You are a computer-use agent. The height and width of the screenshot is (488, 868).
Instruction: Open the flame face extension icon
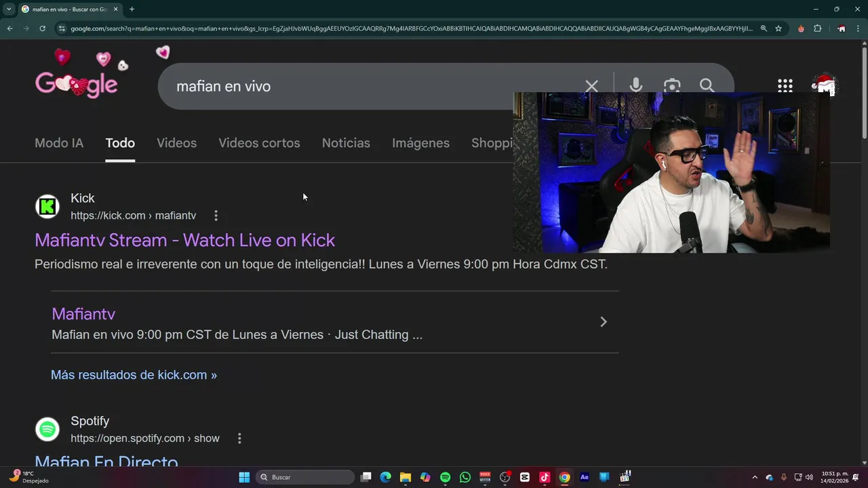pos(801,28)
